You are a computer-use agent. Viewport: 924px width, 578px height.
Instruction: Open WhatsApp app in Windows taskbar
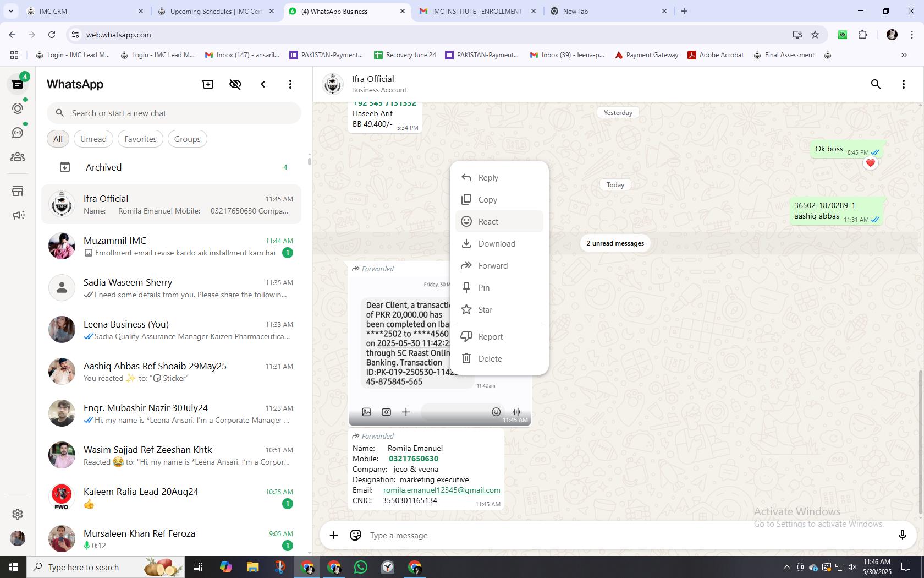[361, 567]
